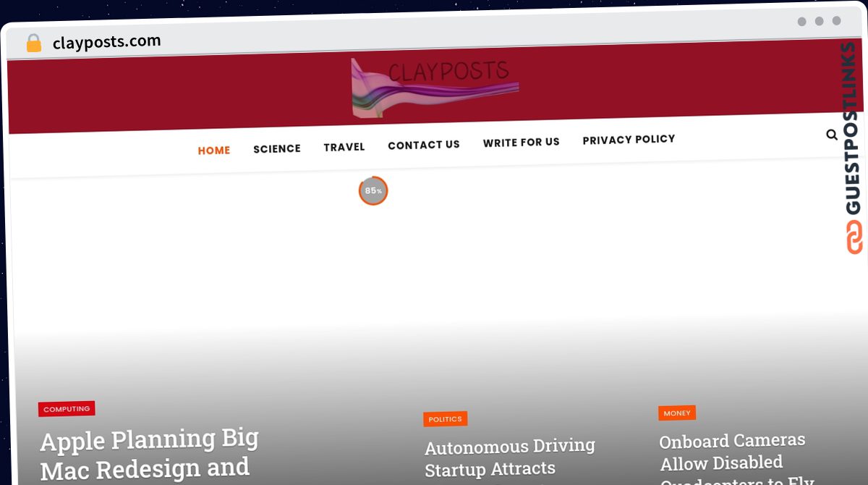Click the 85% circular progress indicator
The image size is (868, 485).
[x=373, y=191]
